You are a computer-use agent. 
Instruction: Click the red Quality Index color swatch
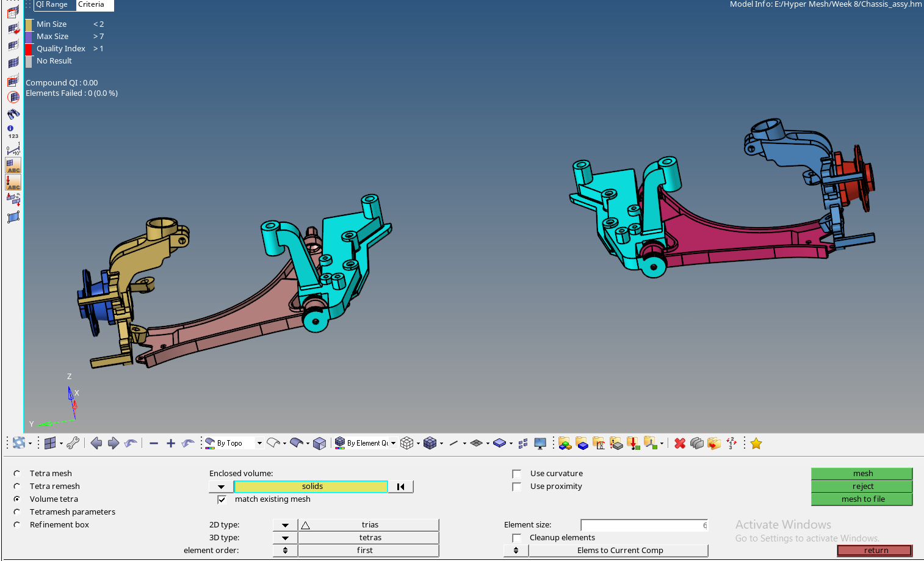point(29,49)
